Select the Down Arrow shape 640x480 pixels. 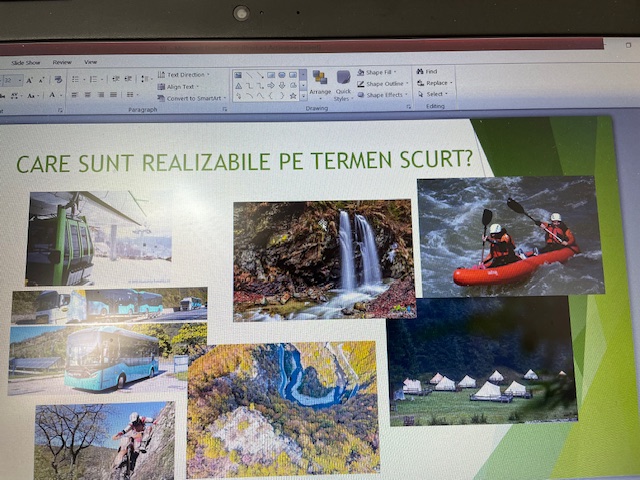click(x=282, y=86)
